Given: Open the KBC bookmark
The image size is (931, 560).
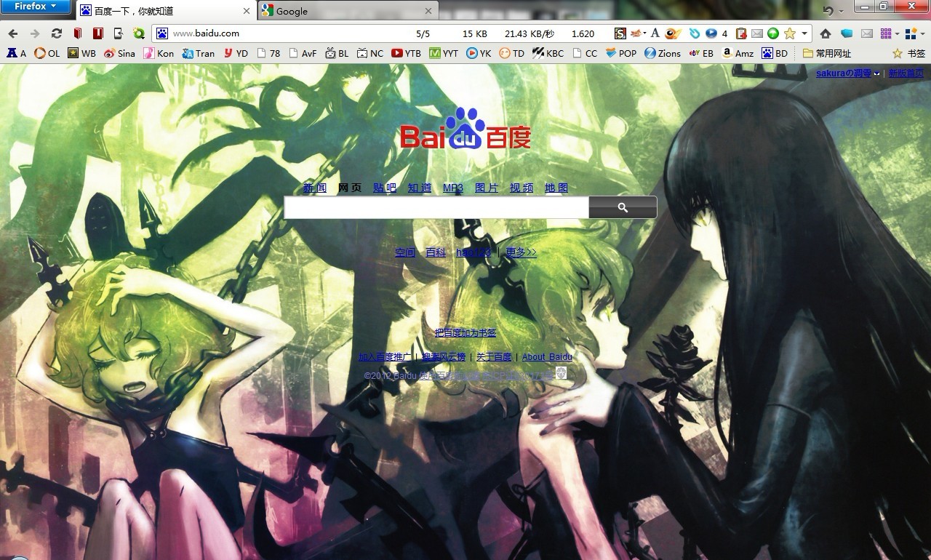Looking at the screenshot, I should click(548, 53).
